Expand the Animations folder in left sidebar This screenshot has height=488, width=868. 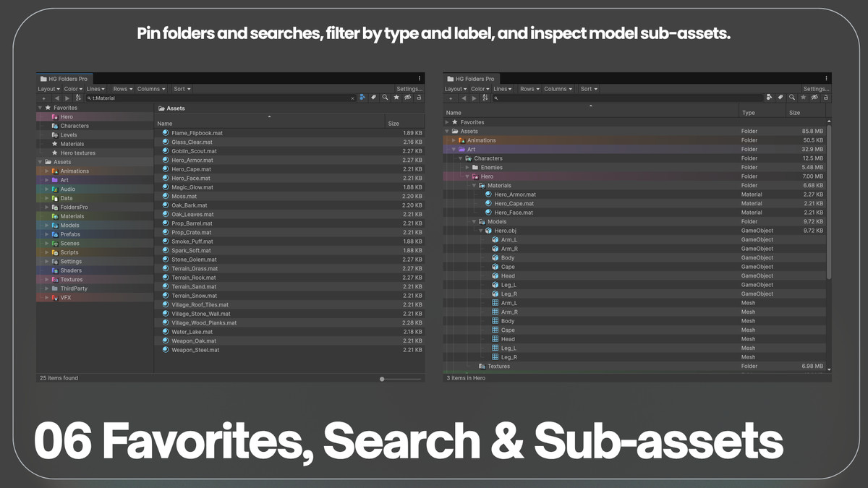coord(47,171)
